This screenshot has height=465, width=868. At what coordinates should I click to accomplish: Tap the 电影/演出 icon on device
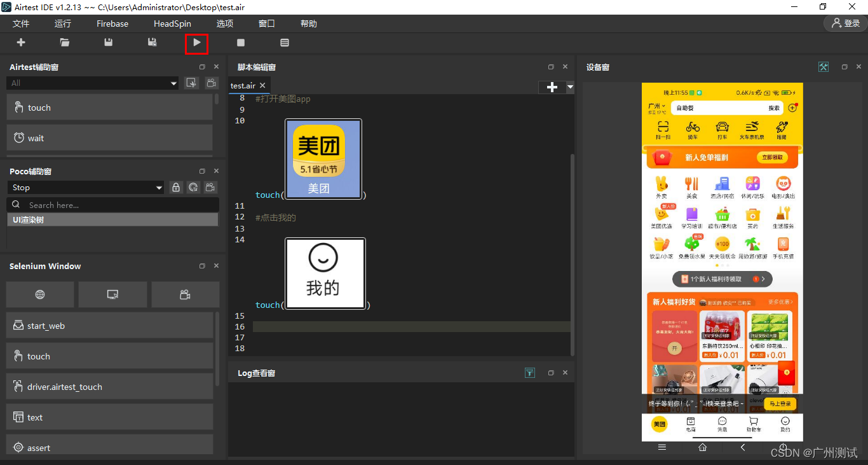(x=783, y=187)
